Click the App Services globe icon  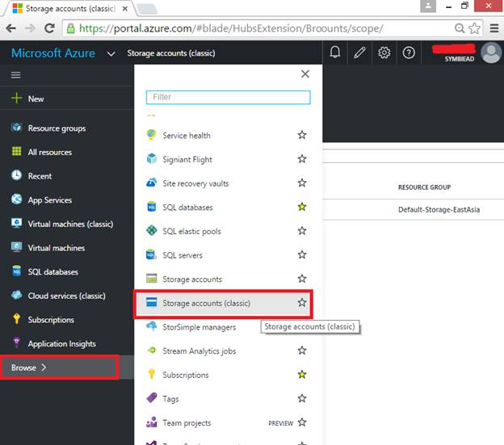pyautogui.click(x=16, y=199)
